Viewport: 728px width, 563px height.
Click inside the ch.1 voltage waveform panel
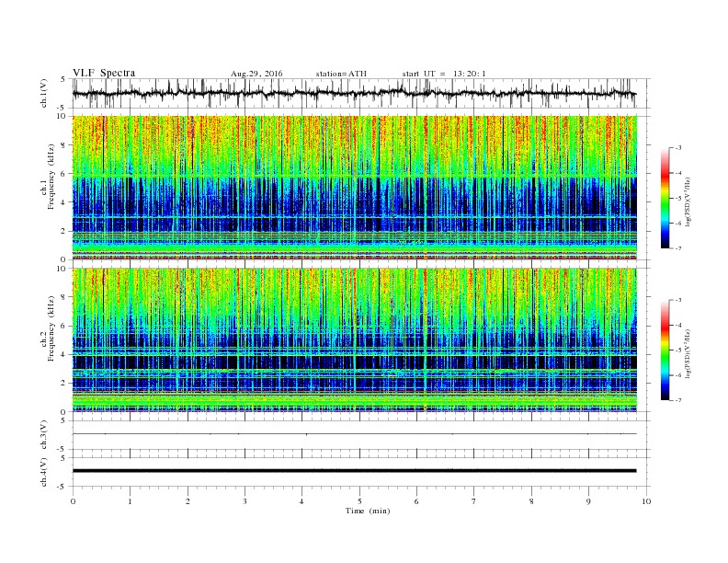pos(361,93)
